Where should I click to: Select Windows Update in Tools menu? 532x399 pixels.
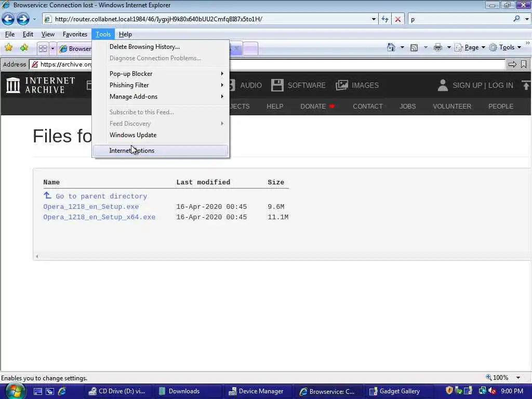[x=161, y=135]
